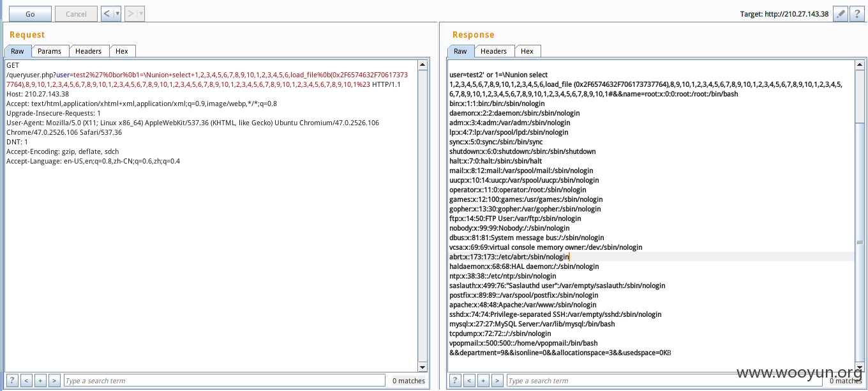The image size is (868, 391).
Task: Open the Hex tab in Request panel
Action: point(122,51)
